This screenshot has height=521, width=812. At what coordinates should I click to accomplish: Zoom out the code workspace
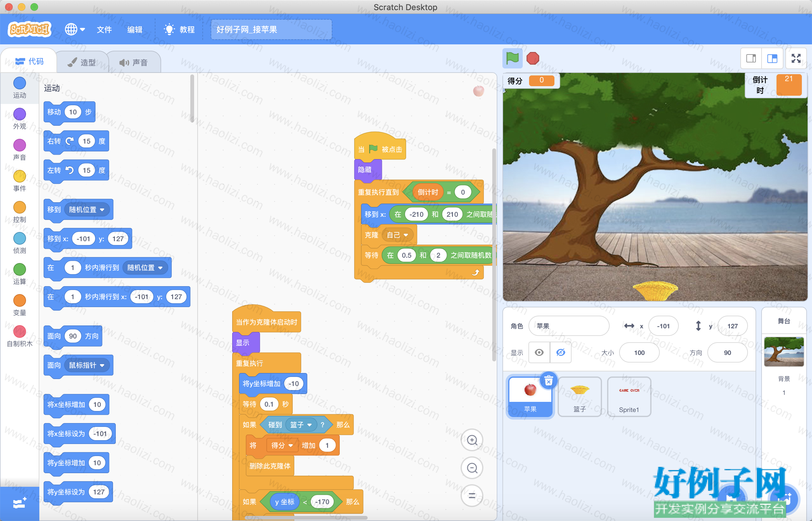pos(472,468)
